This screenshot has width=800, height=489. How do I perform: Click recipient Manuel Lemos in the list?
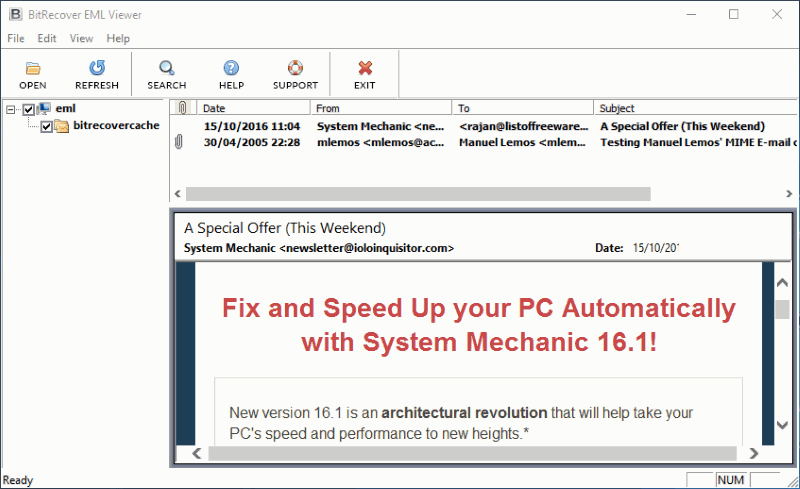(x=522, y=142)
